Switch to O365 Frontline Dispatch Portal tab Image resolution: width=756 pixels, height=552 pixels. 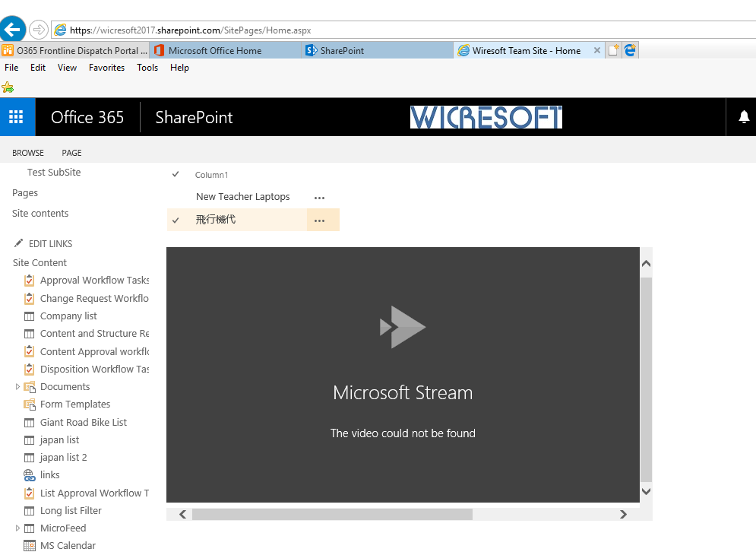click(x=74, y=51)
